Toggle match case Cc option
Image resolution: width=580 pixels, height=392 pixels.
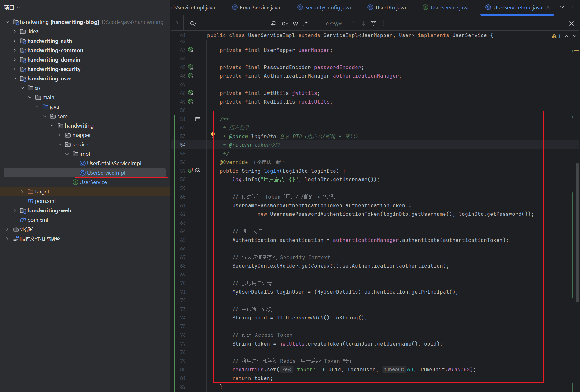pos(285,24)
